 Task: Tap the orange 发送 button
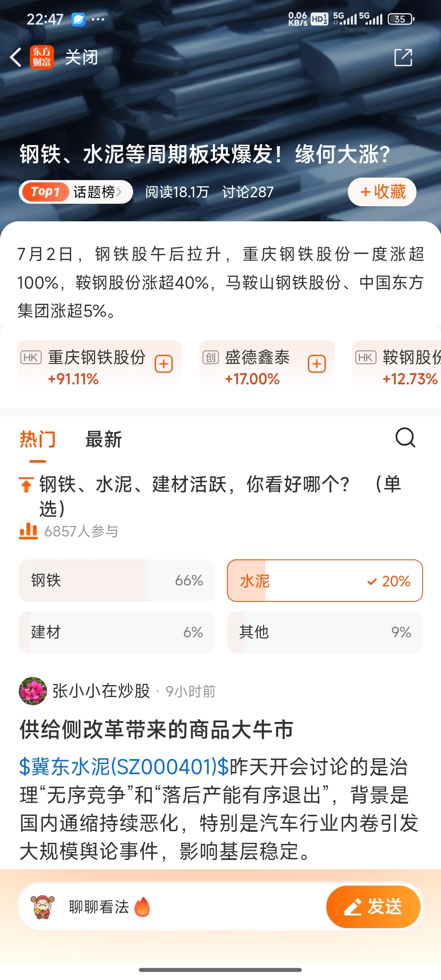pos(373,907)
